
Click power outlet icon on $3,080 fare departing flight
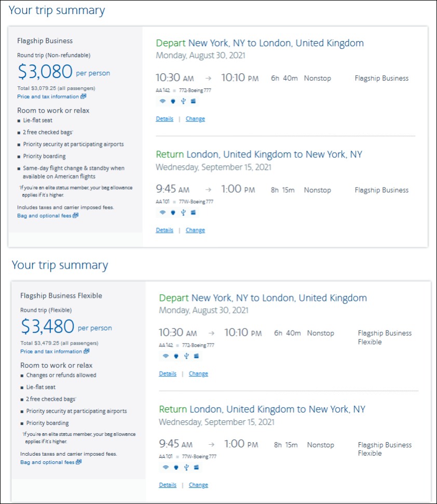[173, 101]
